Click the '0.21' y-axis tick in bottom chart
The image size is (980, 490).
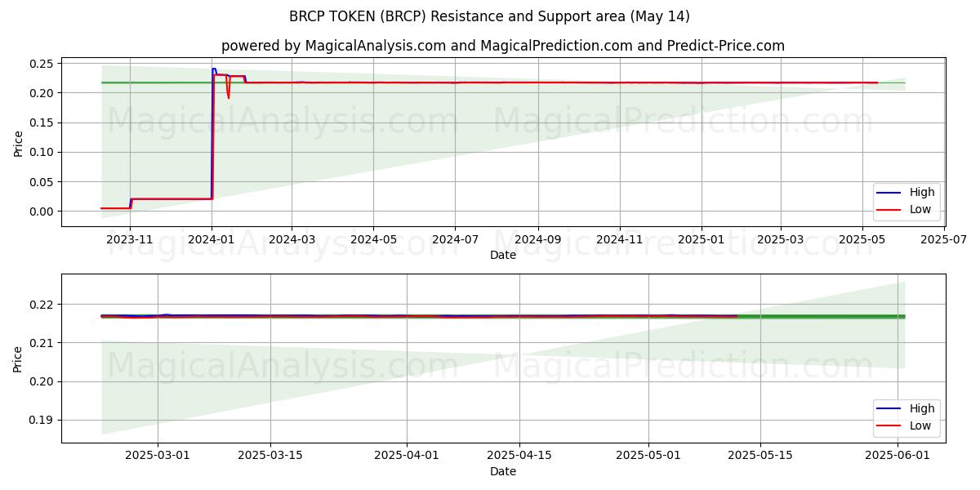tap(43, 343)
